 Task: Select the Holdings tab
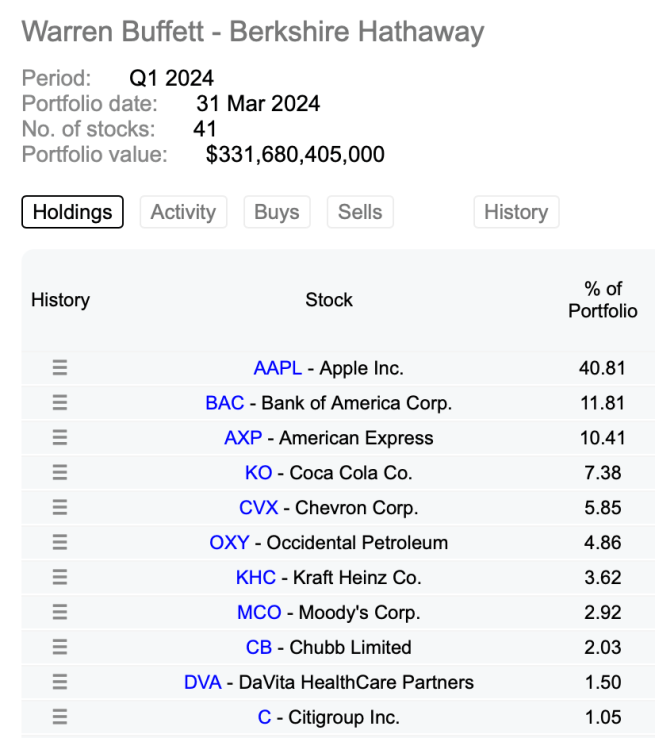tap(72, 212)
